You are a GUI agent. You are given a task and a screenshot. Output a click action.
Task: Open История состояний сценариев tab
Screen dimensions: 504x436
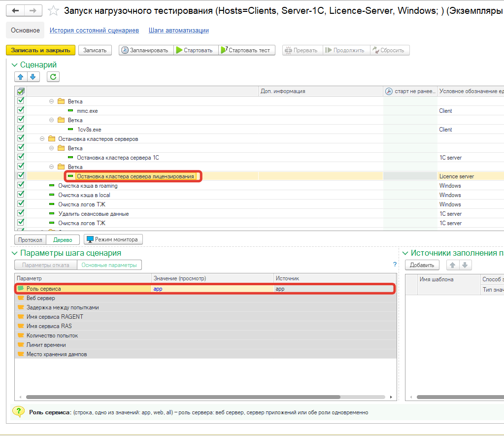click(94, 31)
